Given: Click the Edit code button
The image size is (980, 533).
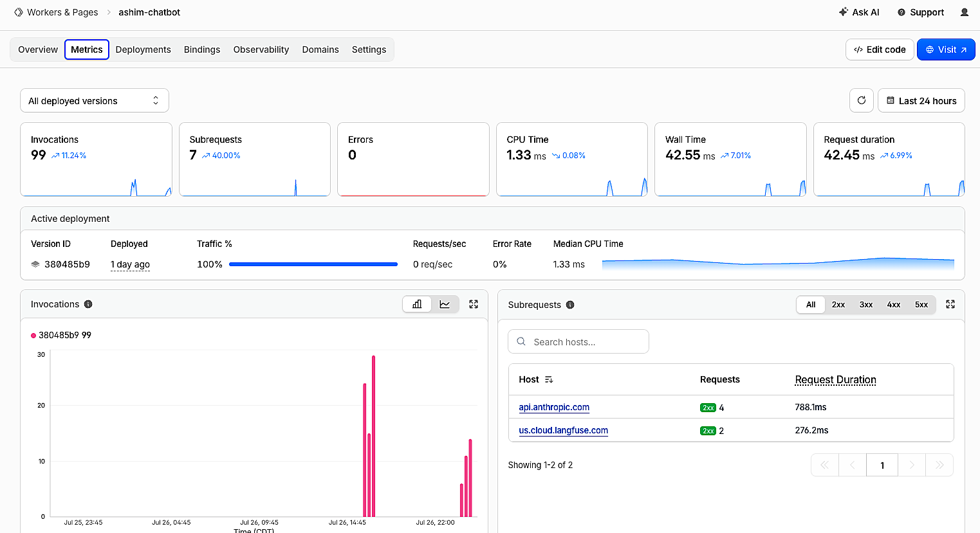Looking at the screenshot, I should click(880, 50).
